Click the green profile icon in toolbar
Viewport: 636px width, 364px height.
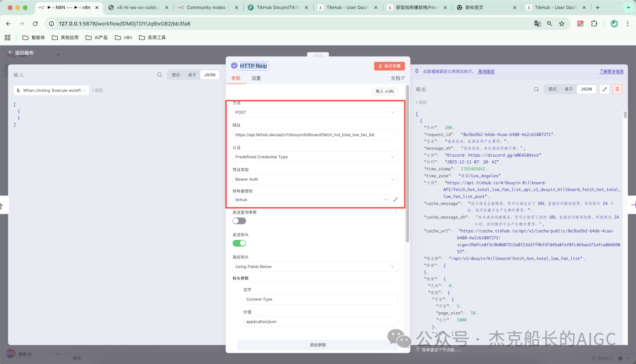pyautogui.click(x=614, y=24)
